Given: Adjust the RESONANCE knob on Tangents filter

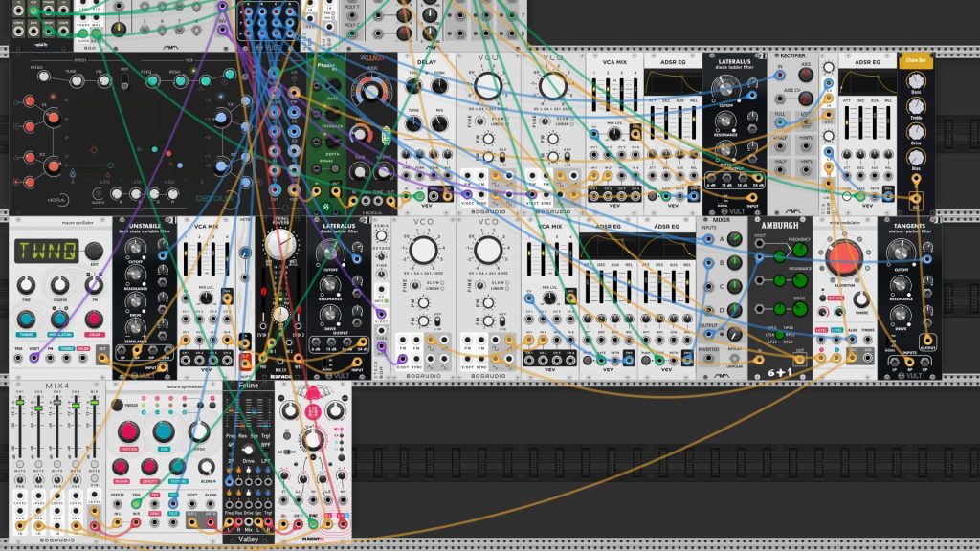Looking at the screenshot, I should pyautogui.click(x=901, y=284).
